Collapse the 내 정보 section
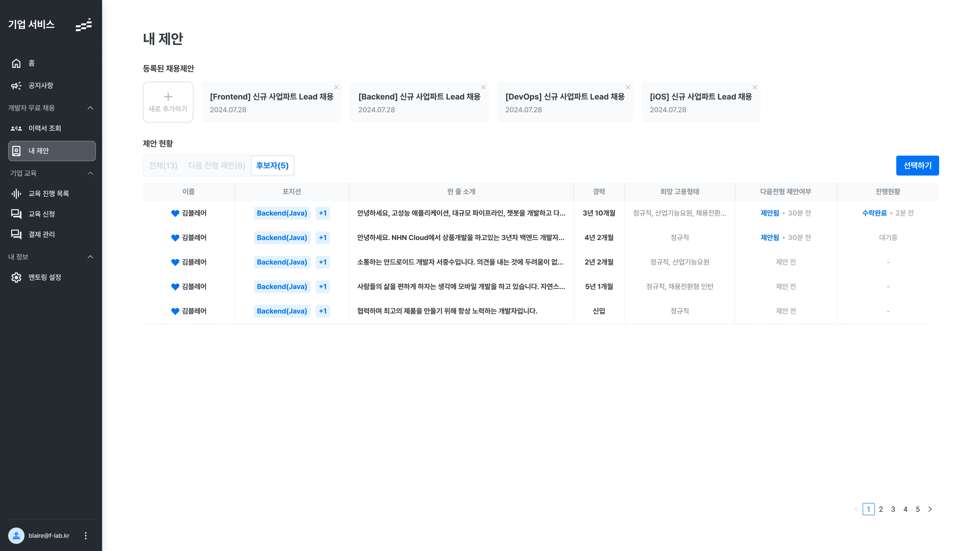 coord(90,257)
